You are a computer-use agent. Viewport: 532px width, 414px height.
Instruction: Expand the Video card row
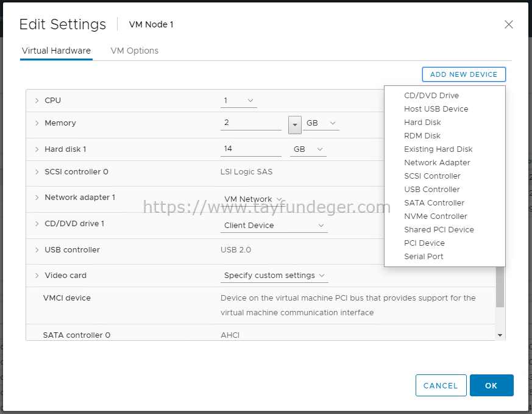click(37, 276)
